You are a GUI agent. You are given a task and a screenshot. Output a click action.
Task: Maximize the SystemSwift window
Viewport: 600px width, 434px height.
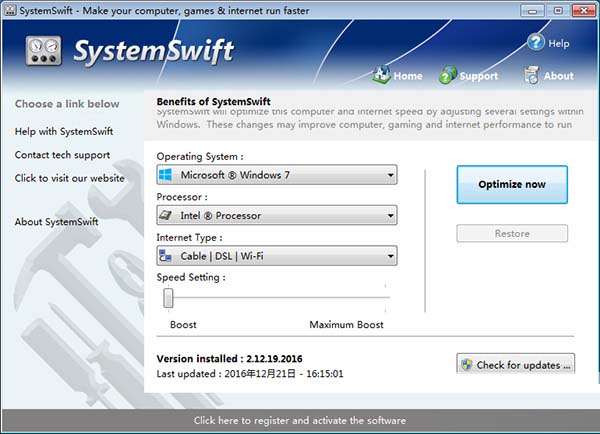pos(558,11)
